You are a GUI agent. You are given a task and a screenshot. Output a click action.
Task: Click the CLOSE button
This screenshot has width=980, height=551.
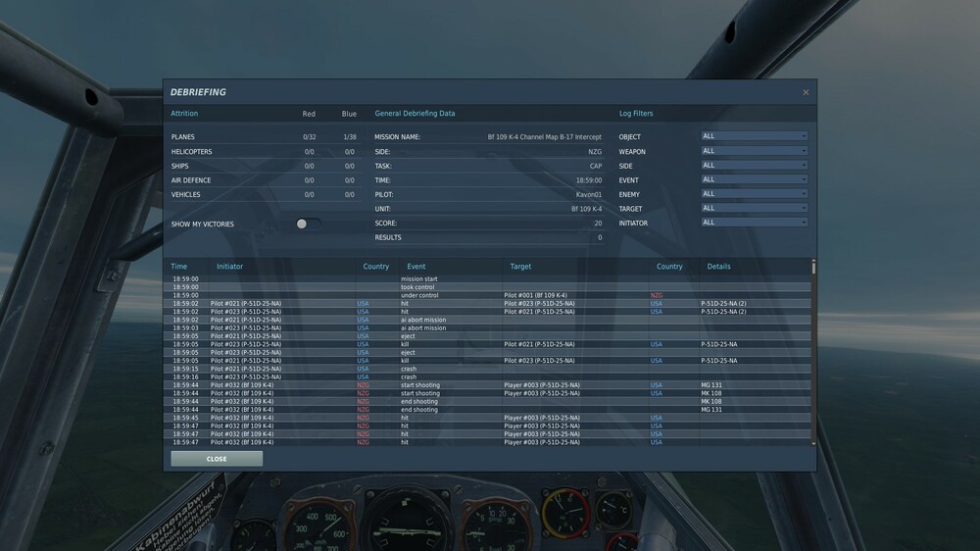(x=217, y=459)
